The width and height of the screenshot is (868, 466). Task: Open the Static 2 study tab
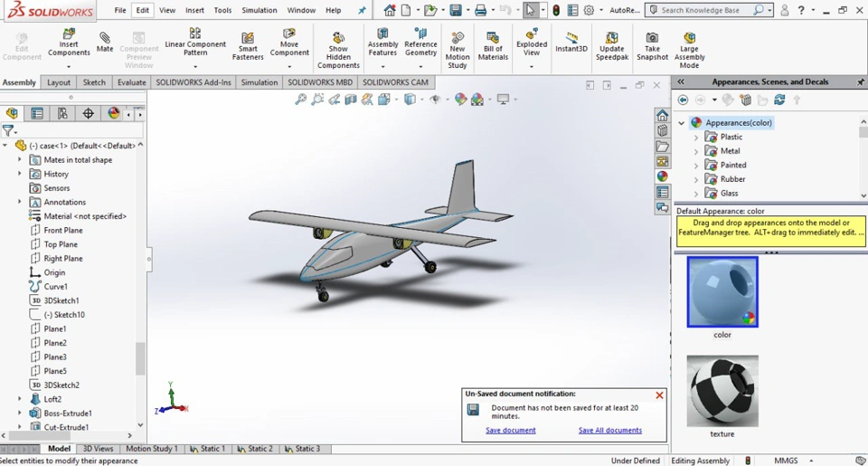coord(255,449)
